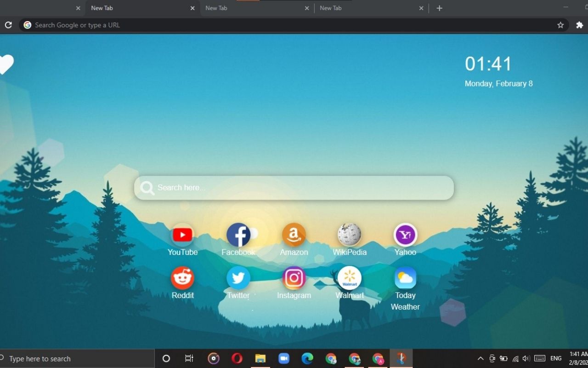588x368 pixels.
Task: Open the YouTube shortcut icon
Action: point(182,235)
